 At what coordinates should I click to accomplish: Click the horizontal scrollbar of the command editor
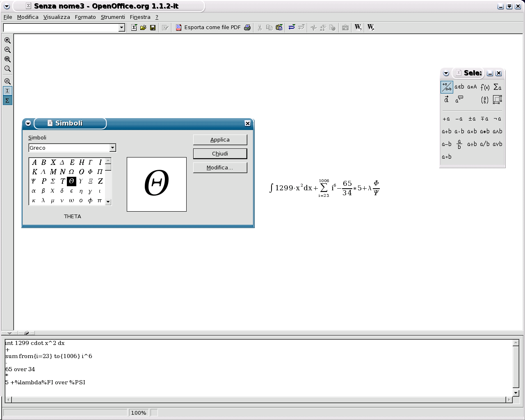pyautogui.click(x=259, y=399)
